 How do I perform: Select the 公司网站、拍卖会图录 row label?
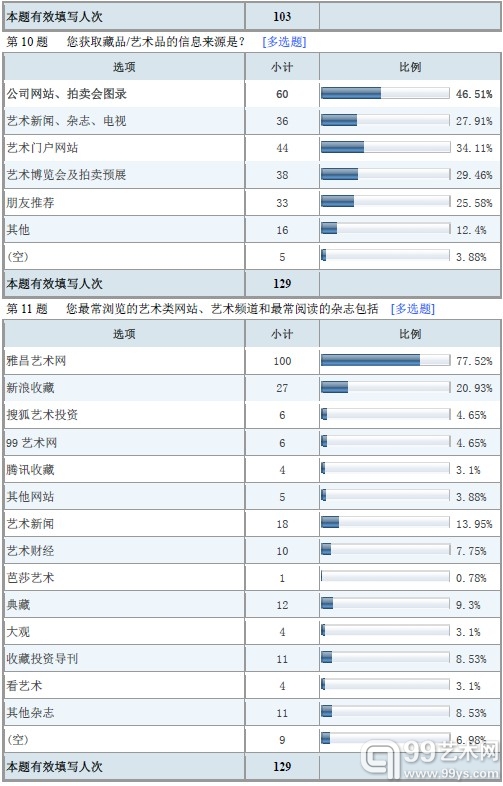pos(67,94)
